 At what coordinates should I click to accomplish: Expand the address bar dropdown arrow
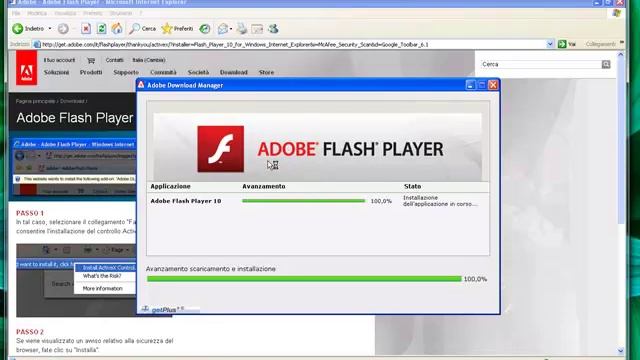[550, 44]
